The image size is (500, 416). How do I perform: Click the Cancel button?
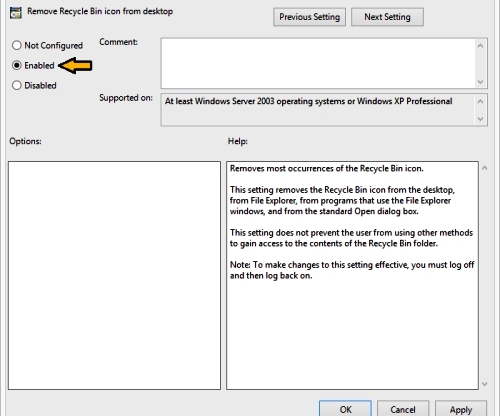tap(403, 409)
